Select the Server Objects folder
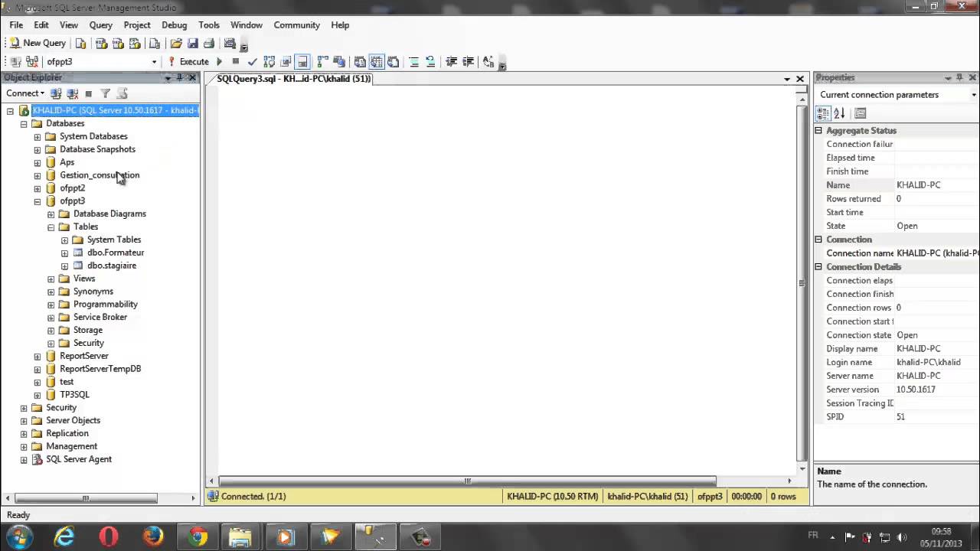980x551 pixels. click(73, 420)
